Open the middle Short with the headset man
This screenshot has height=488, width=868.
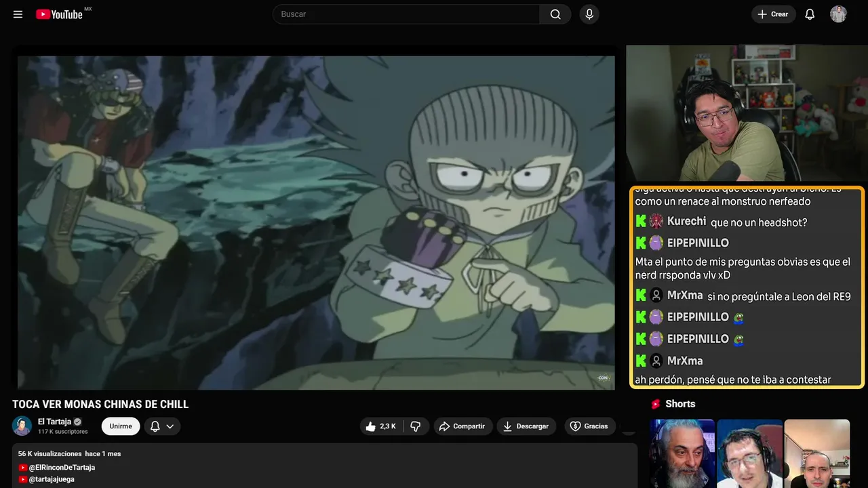click(749, 453)
